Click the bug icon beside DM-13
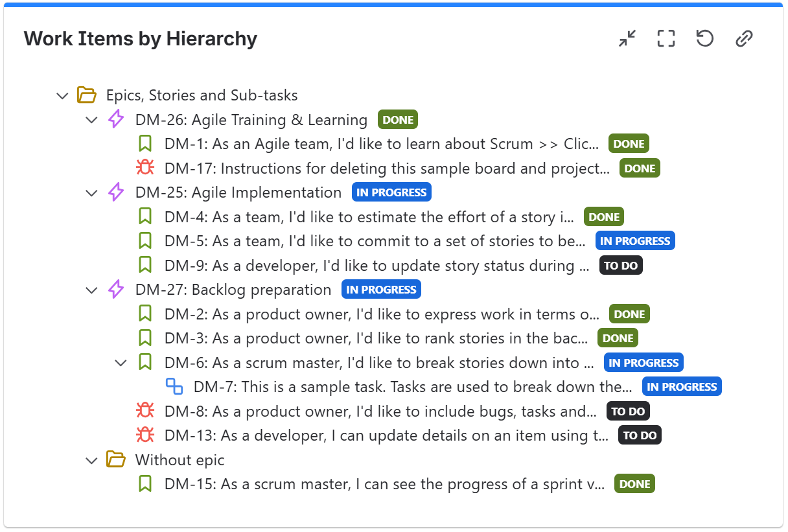This screenshot has height=532, width=788. click(x=145, y=435)
